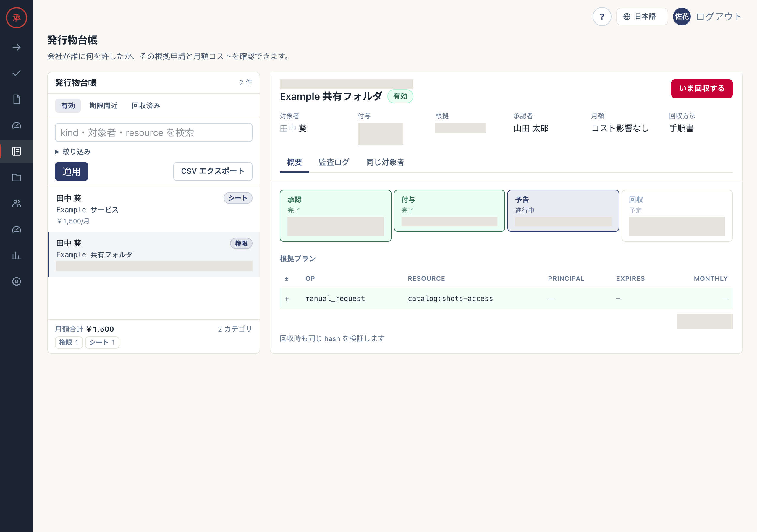Select the 予告 進行中 step card
Screen dimensions: 757x532
click(563, 211)
